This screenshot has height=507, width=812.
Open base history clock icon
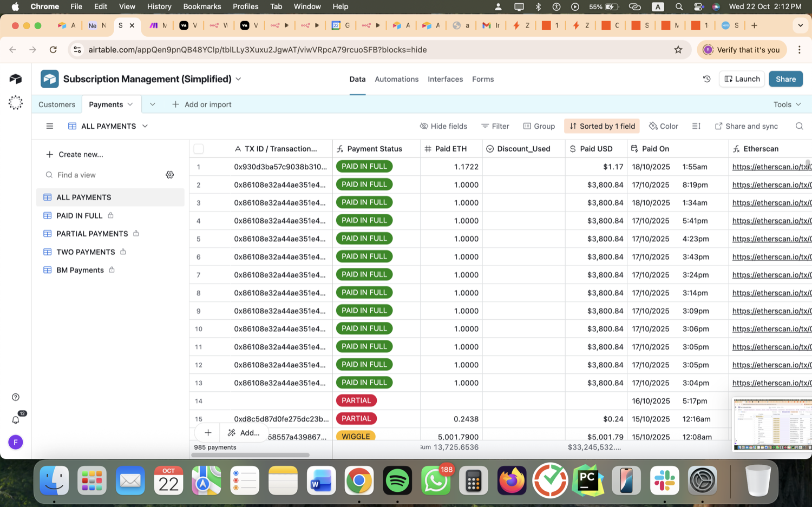click(x=706, y=79)
